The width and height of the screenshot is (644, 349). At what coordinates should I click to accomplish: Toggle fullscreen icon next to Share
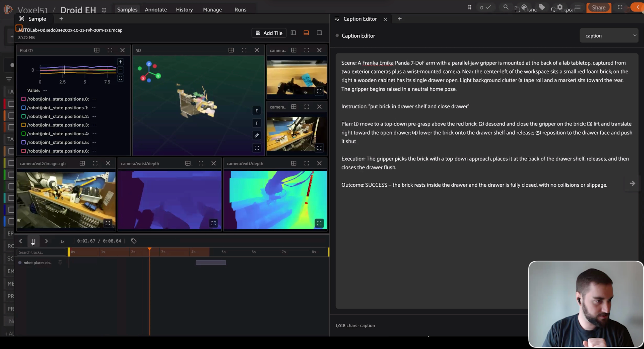(x=620, y=7)
